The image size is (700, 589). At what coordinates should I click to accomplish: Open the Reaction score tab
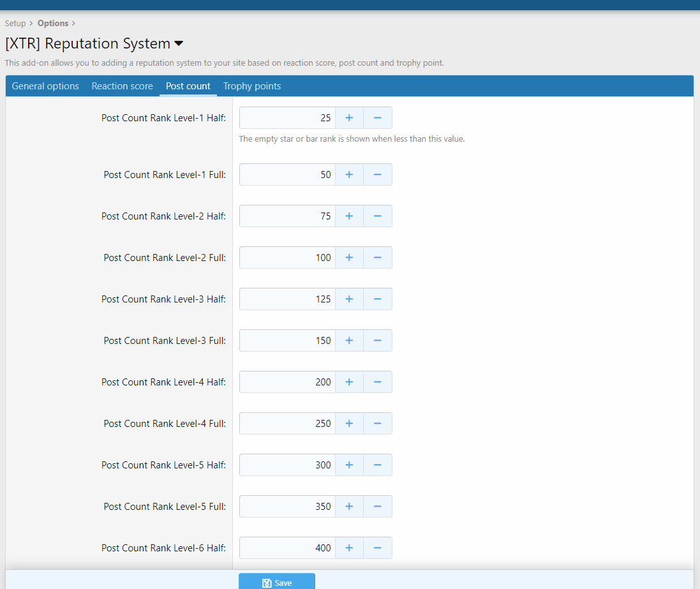(x=122, y=86)
